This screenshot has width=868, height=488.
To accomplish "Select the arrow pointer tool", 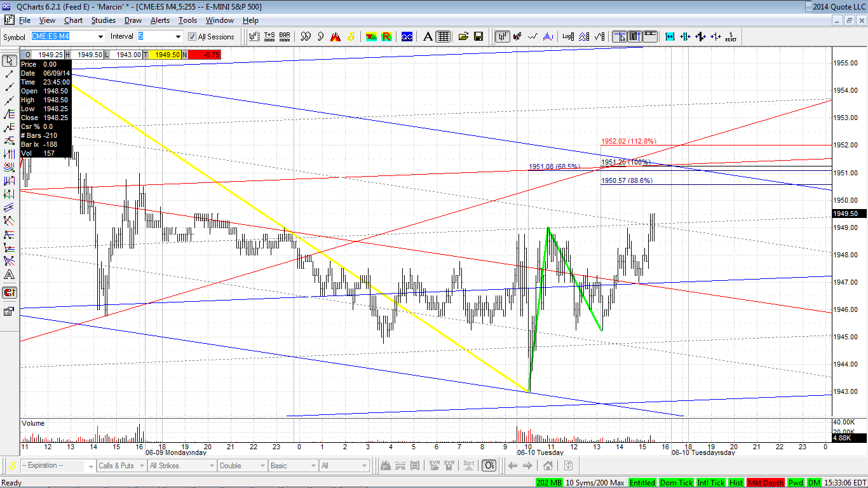I will pos(10,61).
